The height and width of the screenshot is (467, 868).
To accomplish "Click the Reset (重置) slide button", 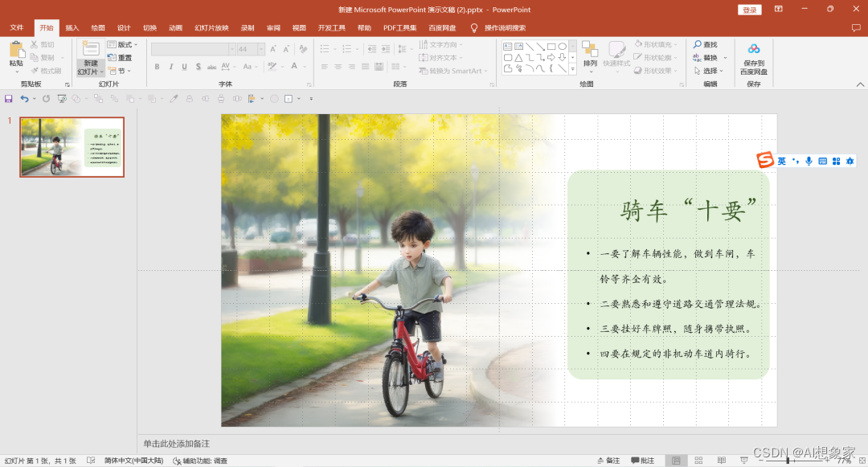I will [x=120, y=58].
